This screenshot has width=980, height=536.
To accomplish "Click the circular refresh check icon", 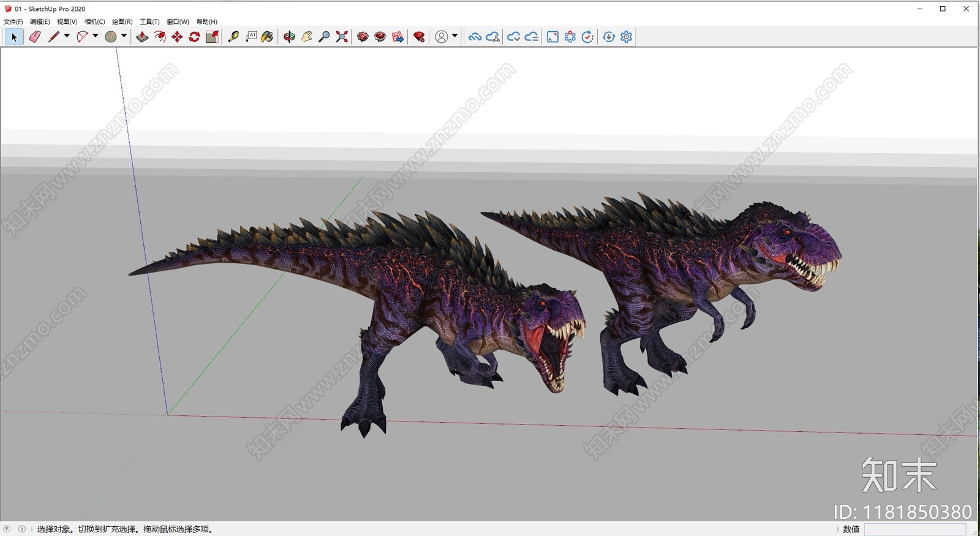I will [587, 37].
